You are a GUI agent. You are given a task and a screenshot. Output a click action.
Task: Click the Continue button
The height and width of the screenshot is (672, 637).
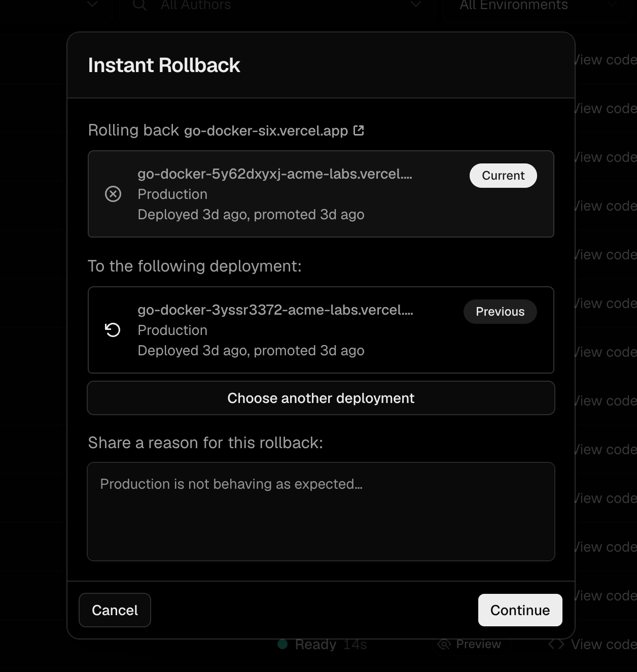(520, 610)
